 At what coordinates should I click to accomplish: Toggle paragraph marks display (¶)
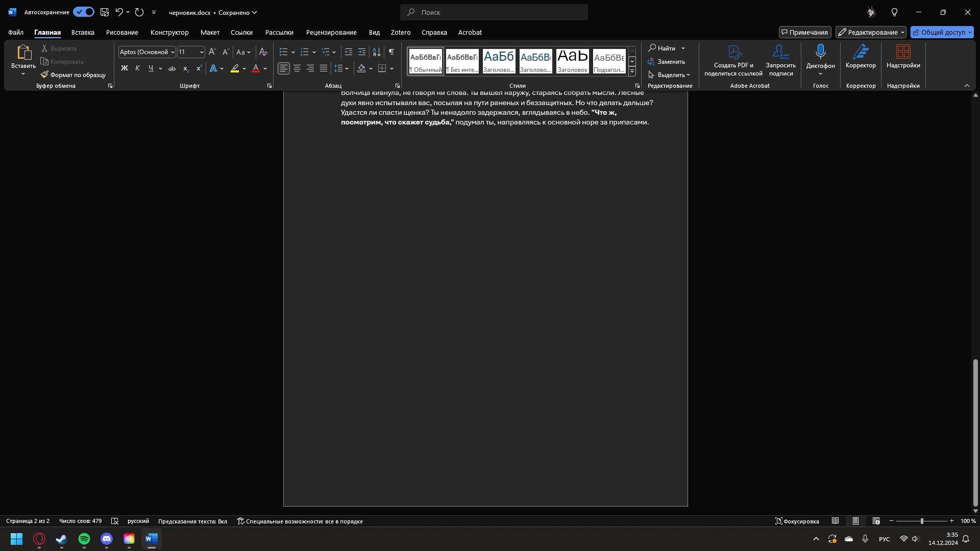391,52
